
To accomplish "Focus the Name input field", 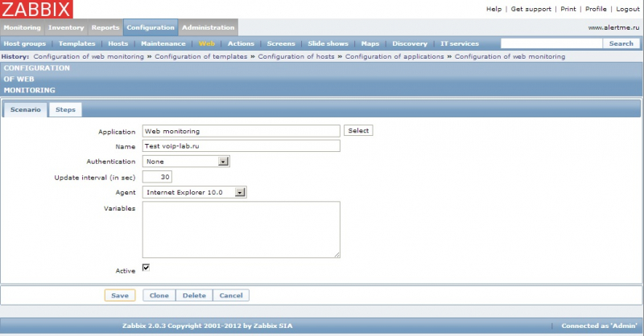I will tap(241, 146).
